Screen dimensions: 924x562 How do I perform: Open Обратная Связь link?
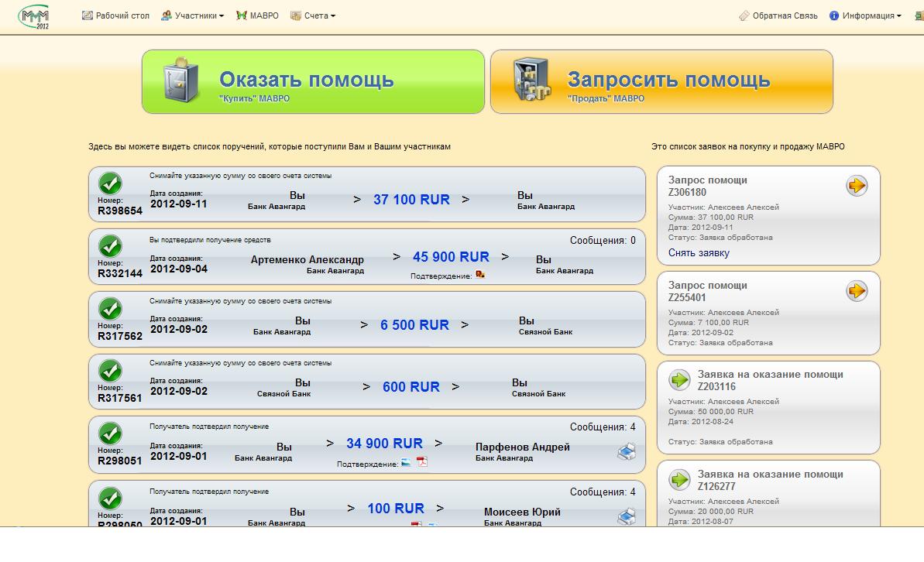point(778,16)
